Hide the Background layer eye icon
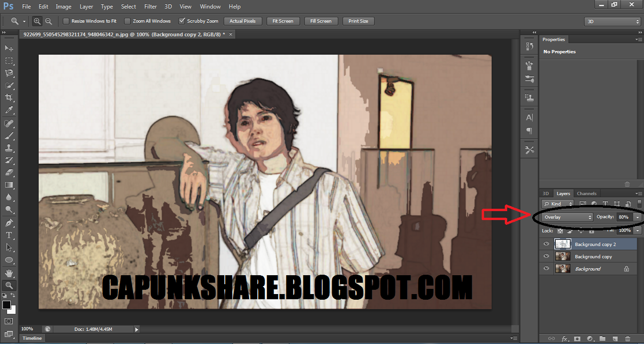 point(546,269)
